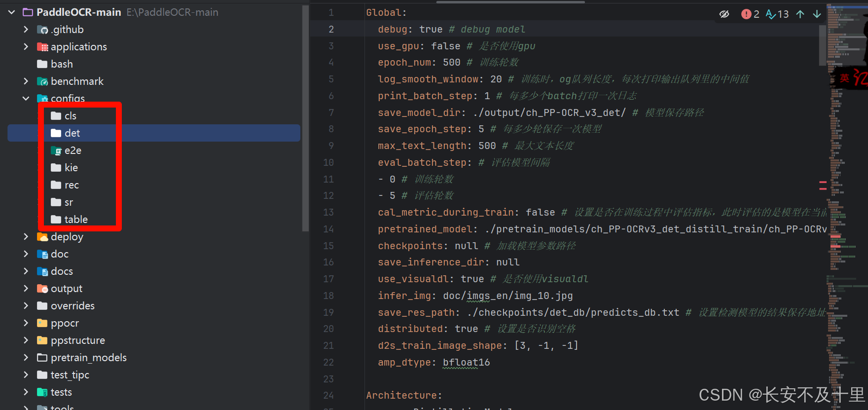Select the det folder in configs
The height and width of the screenshot is (410, 868).
coord(154,133)
